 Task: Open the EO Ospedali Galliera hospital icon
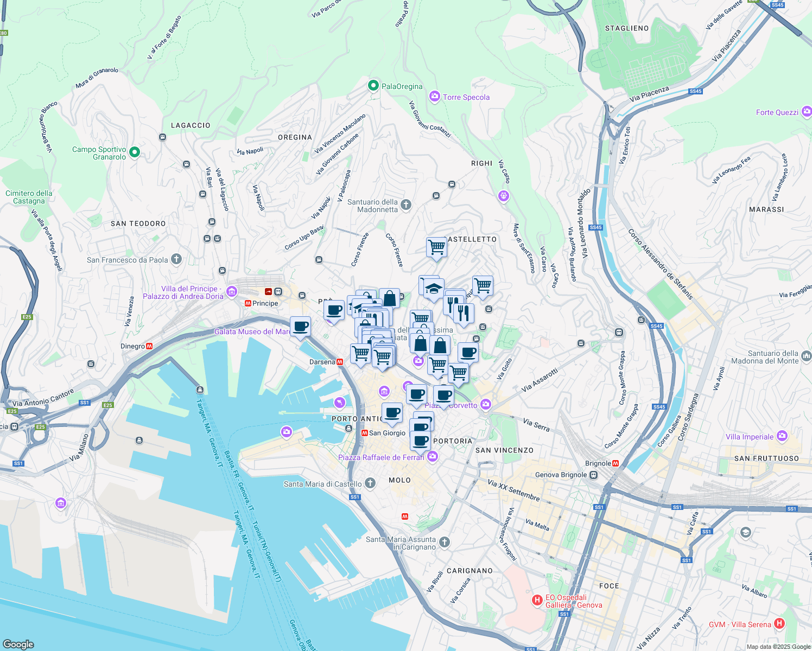point(537,600)
